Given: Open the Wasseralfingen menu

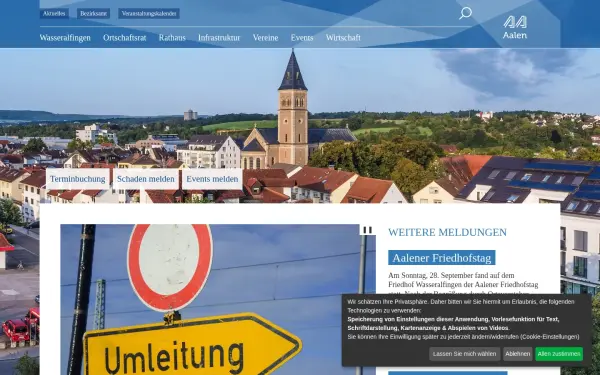Looking at the screenshot, I should (65, 38).
